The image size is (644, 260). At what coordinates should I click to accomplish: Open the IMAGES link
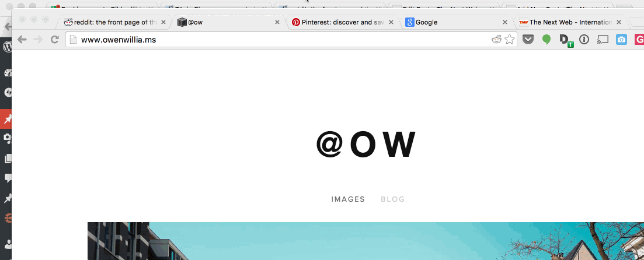pyautogui.click(x=348, y=199)
